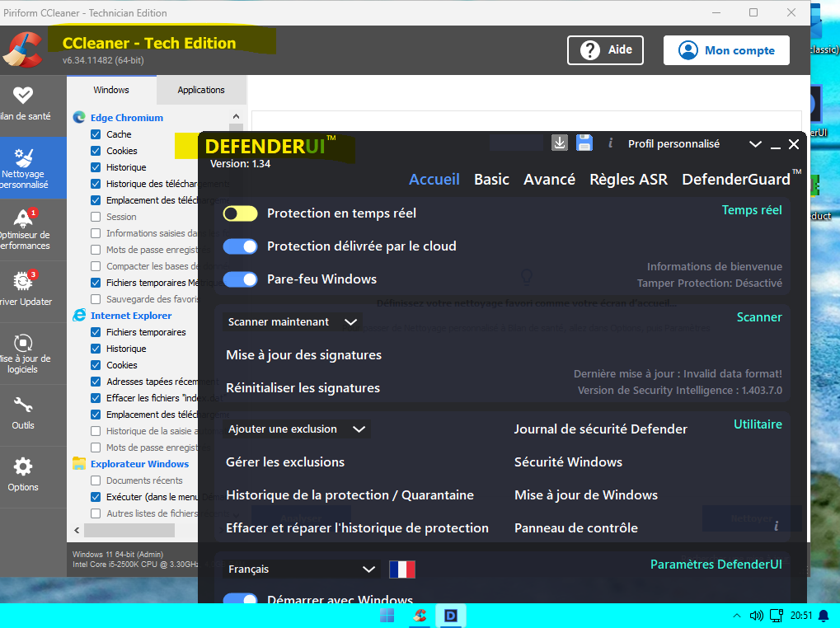
Task: Open Panneau de contrôle link
Action: 576,528
